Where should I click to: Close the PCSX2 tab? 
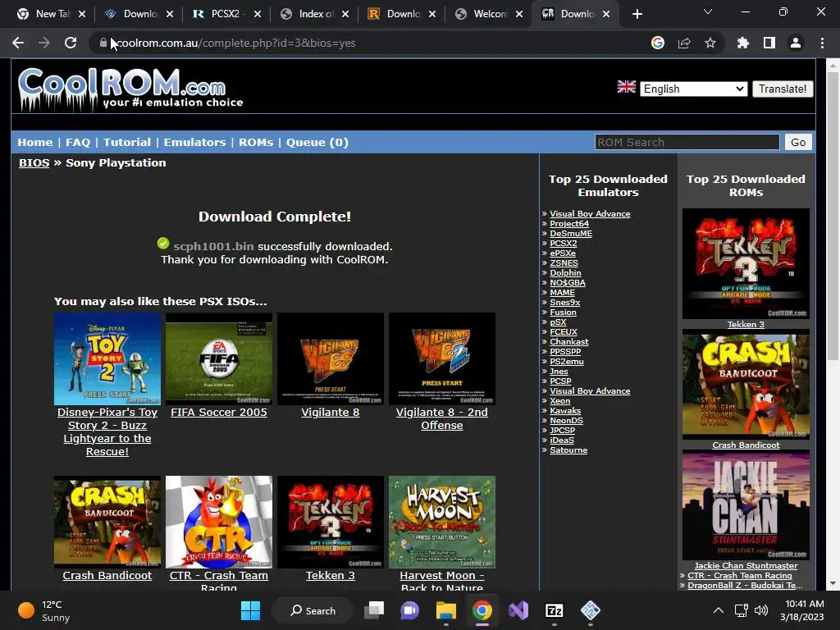(x=258, y=14)
